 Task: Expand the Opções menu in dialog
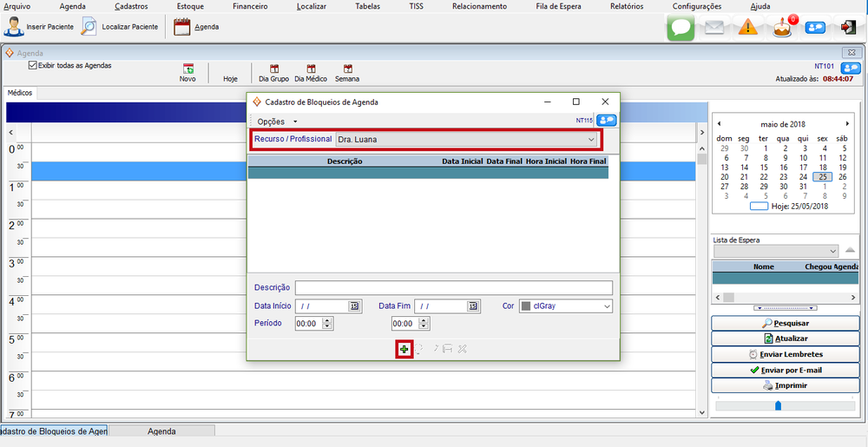[277, 122]
